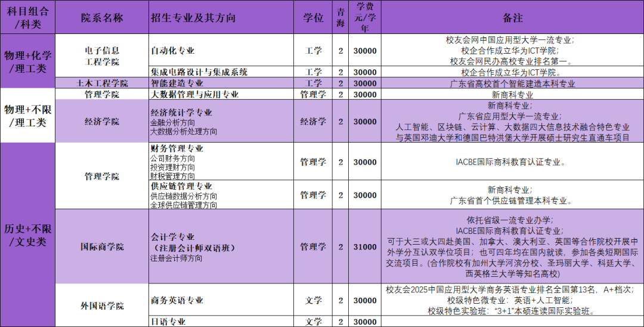Click 广东省首个供应链管理本科专业 remark
Screen dimensions: 644x327
click(511, 200)
